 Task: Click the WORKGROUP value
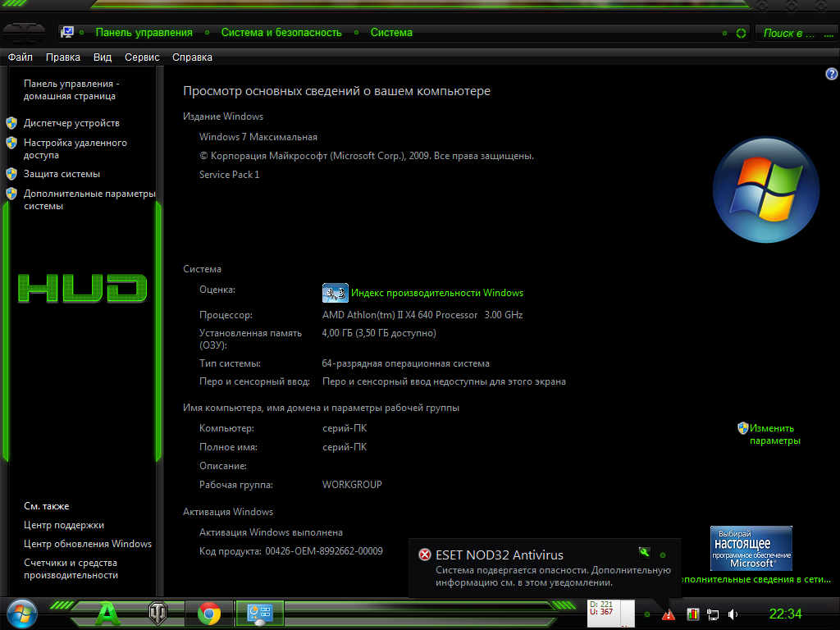352,485
